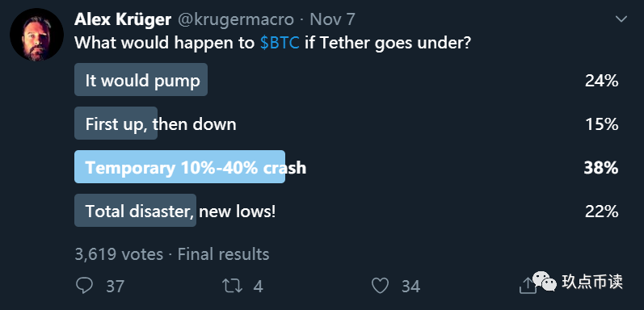Like the tweet with heart icon

coord(380,286)
